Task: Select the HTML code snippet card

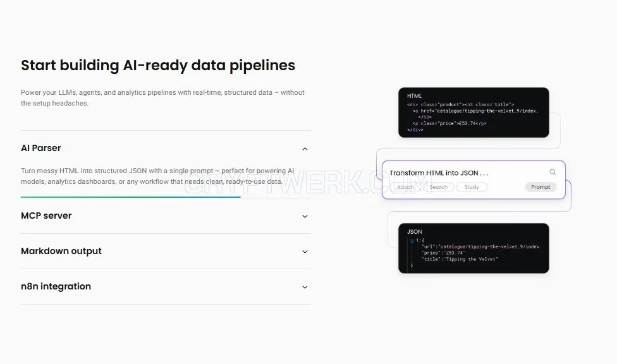Action: (473, 112)
